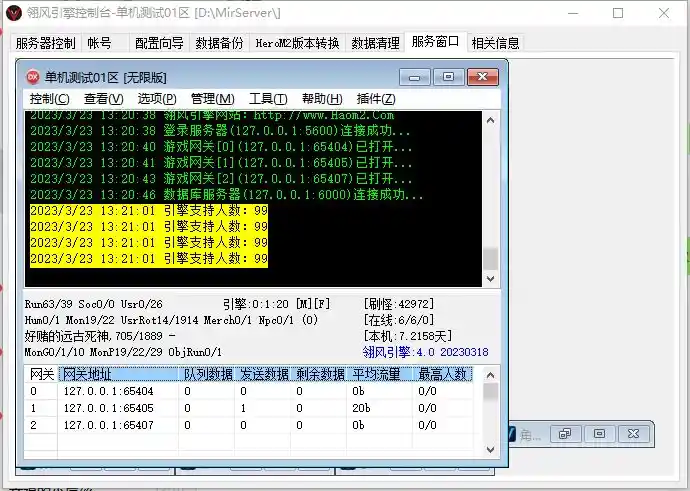This screenshot has height=491, width=690.
Task: Open the 查看(V) menu
Action: (103, 99)
